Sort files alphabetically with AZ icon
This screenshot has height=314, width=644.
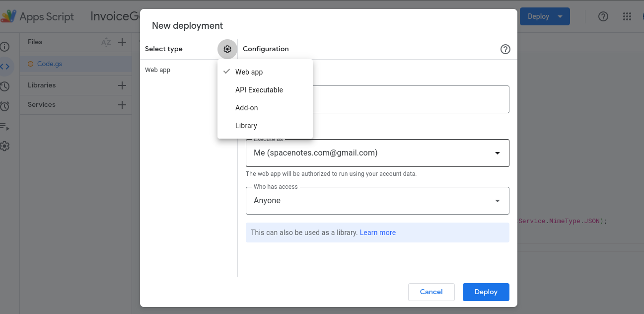click(x=106, y=42)
